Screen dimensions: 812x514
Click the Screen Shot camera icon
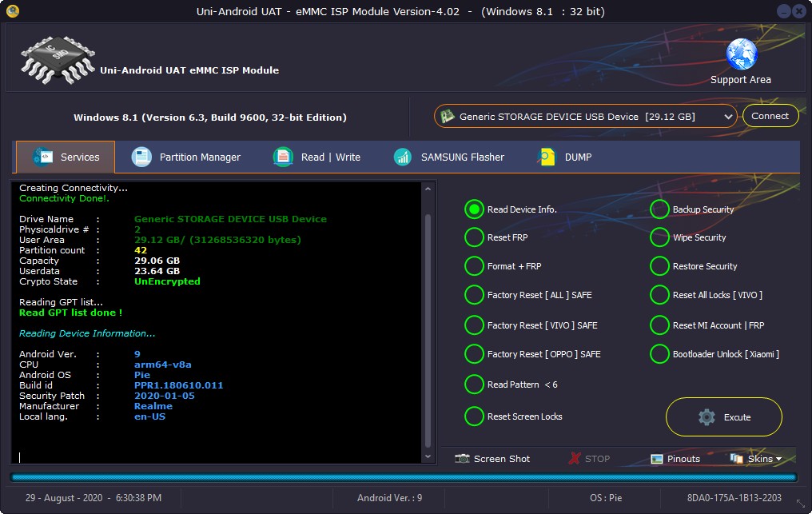tap(462, 459)
